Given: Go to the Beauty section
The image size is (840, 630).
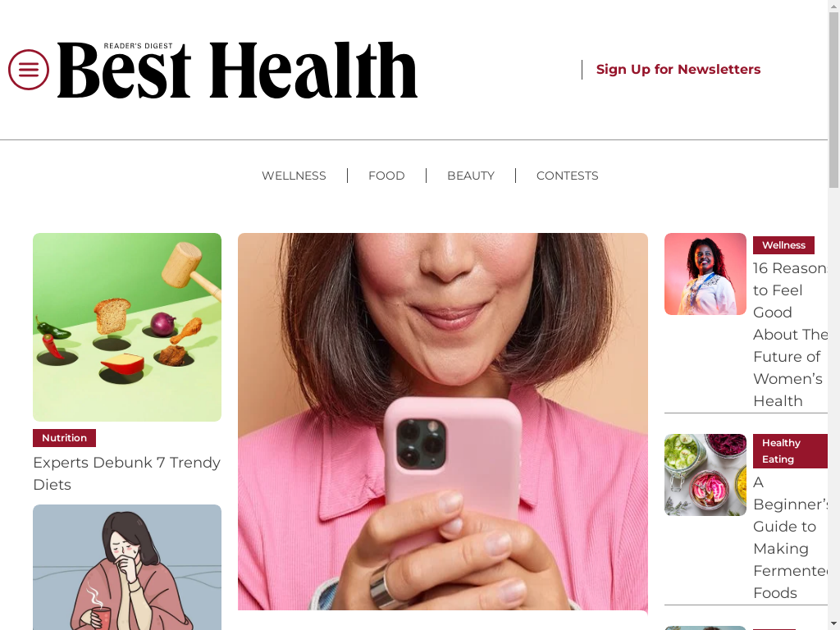Looking at the screenshot, I should pos(470,176).
